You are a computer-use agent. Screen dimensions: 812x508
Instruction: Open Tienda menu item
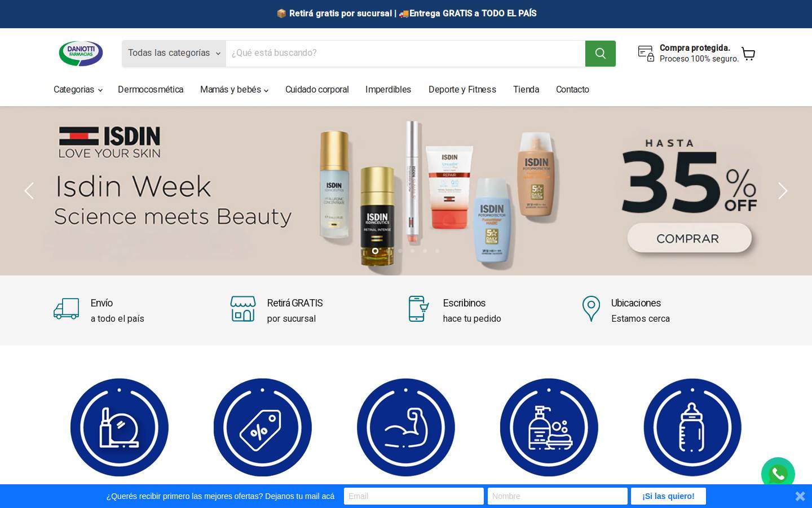526,89
